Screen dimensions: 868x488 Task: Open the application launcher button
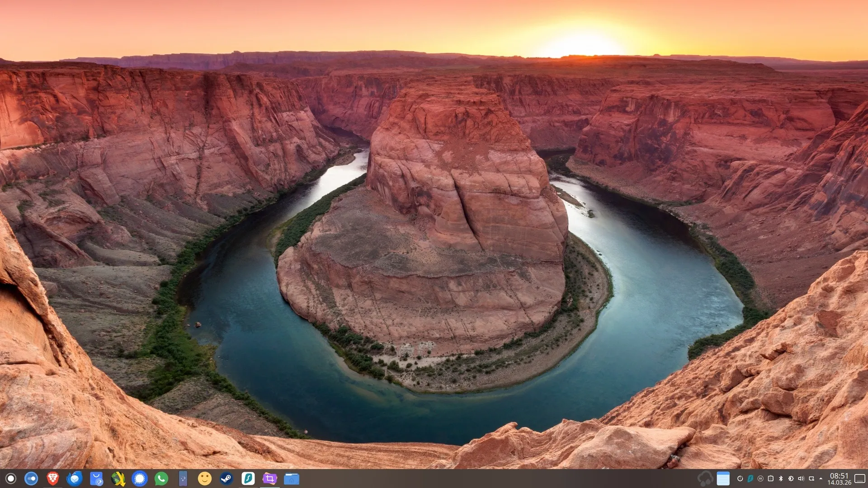pyautogui.click(x=11, y=479)
